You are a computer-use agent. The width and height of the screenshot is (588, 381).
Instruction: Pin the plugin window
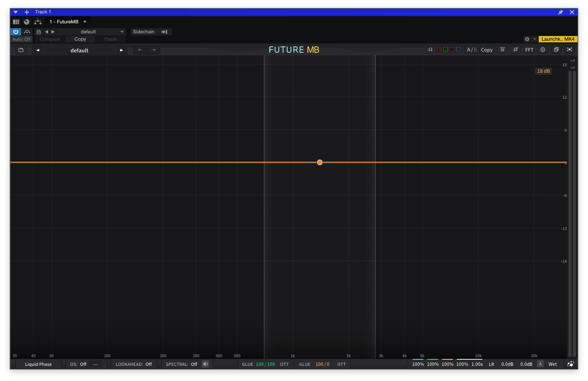(560, 12)
